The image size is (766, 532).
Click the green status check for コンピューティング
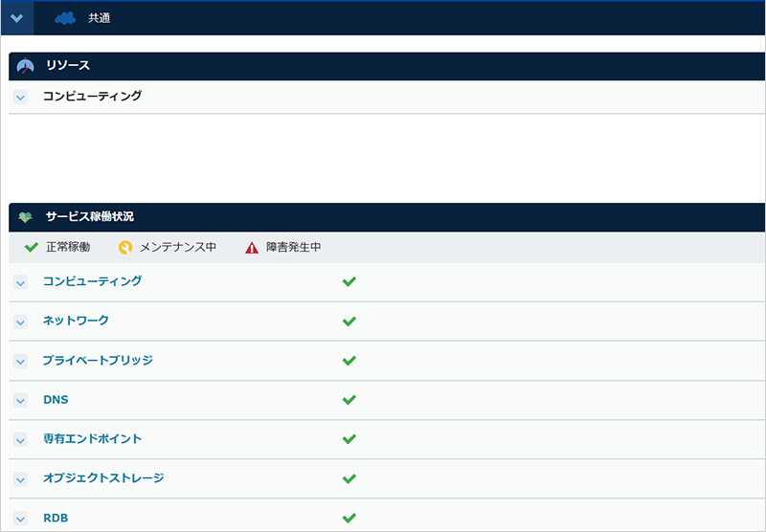click(x=349, y=281)
